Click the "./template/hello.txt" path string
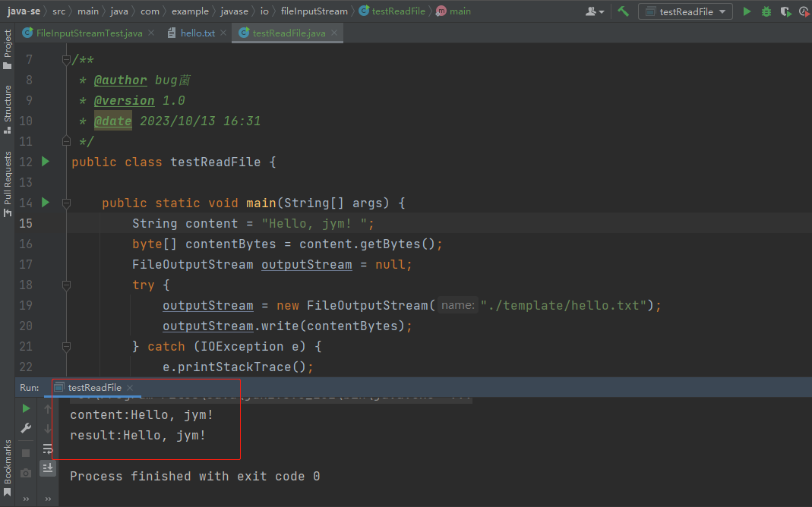The image size is (812, 507). click(x=564, y=305)
